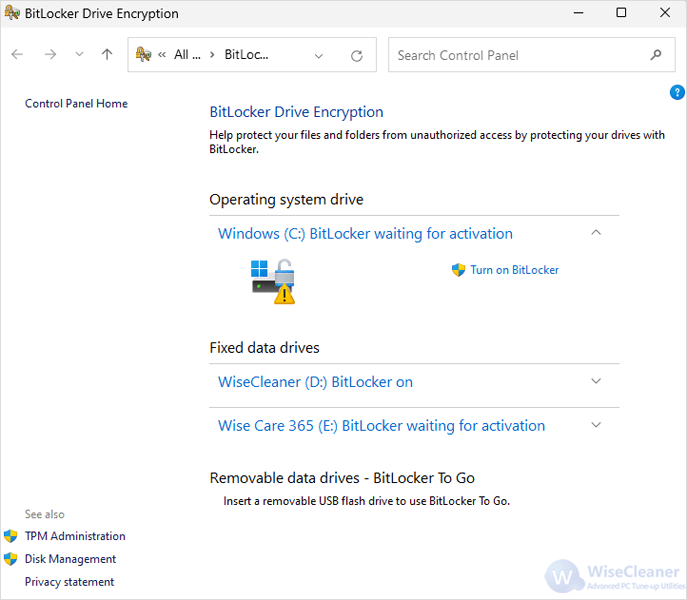The width and height of the screenshot is (687, 600).
Task: Click the search magnifier icon
Action: (x=656, y=55)
